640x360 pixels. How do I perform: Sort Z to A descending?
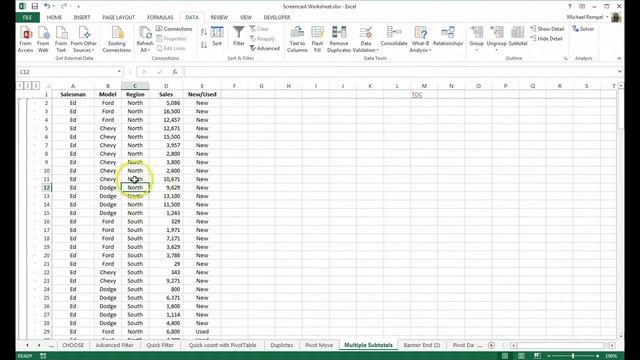click(204, 45)
